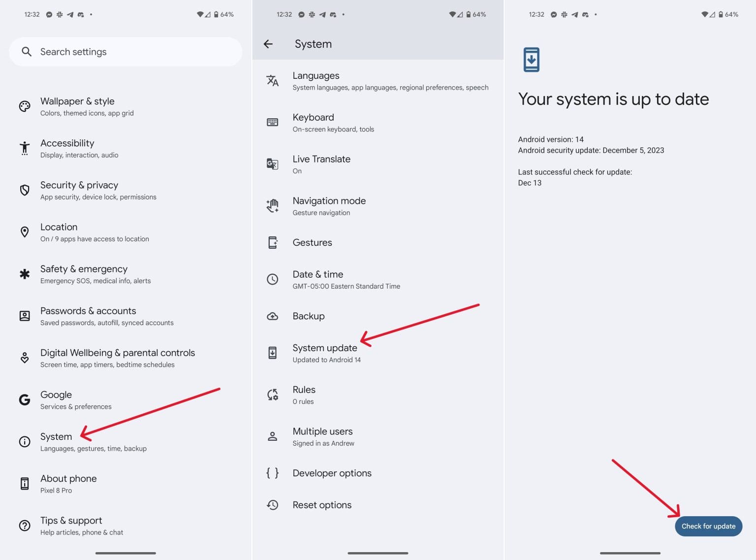The height and width of the screenshot is (560, 756).
Task: Click the Backup cloud icon
Action: (x=272, y=316)
